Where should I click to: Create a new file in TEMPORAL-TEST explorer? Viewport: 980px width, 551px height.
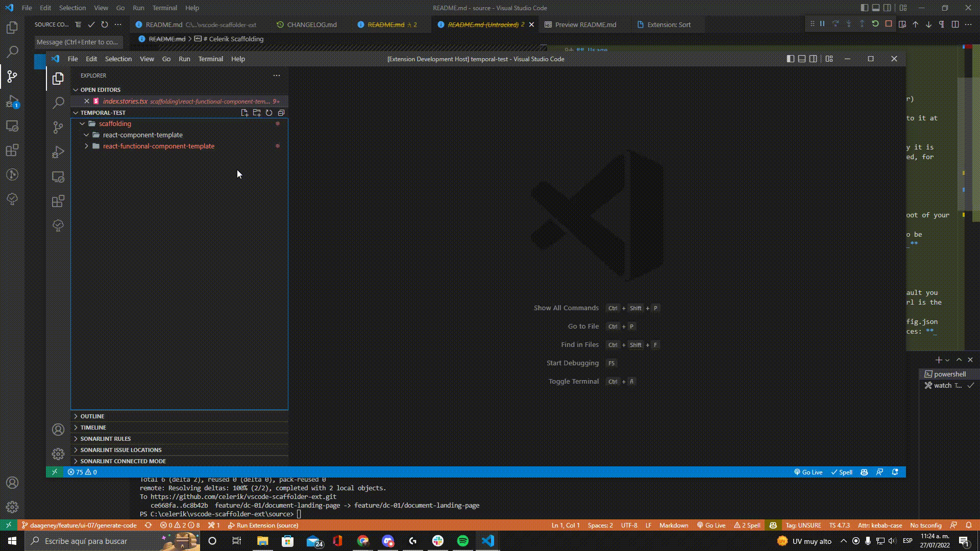coord(244,113)
